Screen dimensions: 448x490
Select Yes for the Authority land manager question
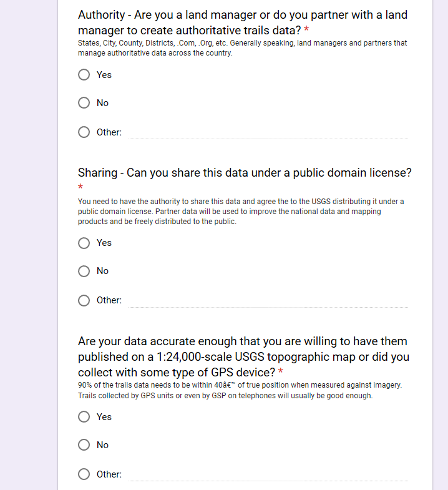(84, 75)
